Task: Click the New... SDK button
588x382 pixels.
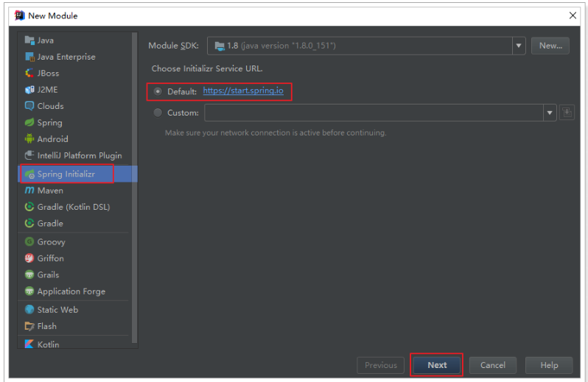Action: coord(550,46)
